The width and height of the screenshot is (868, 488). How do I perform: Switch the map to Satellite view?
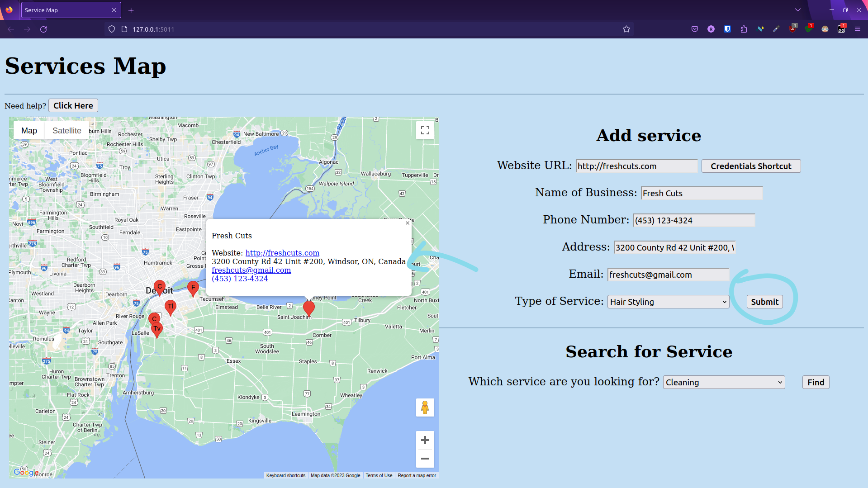point(66,130)
